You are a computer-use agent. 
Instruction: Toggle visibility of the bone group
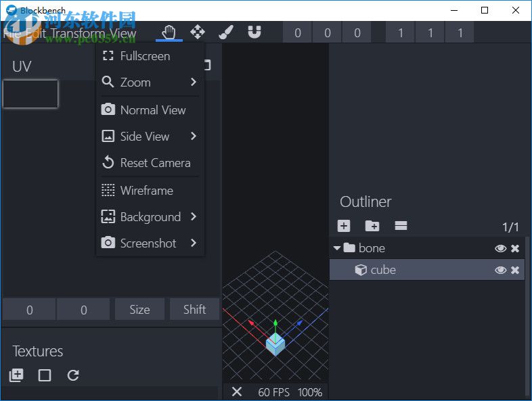click(x=500, y=248)
